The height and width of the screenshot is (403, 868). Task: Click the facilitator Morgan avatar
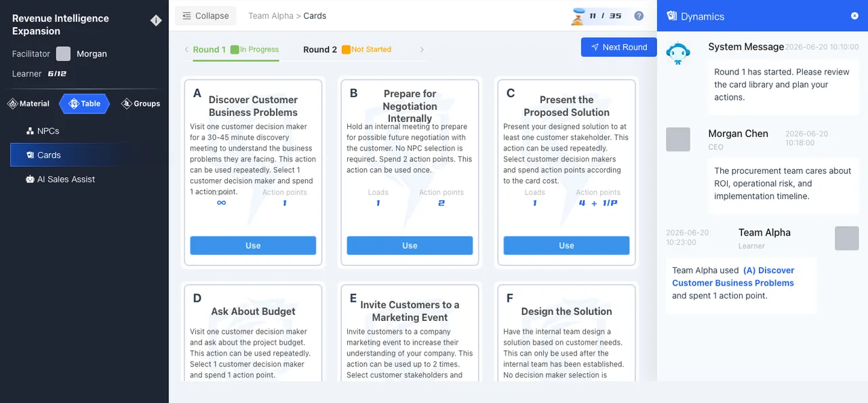[63, 54]
